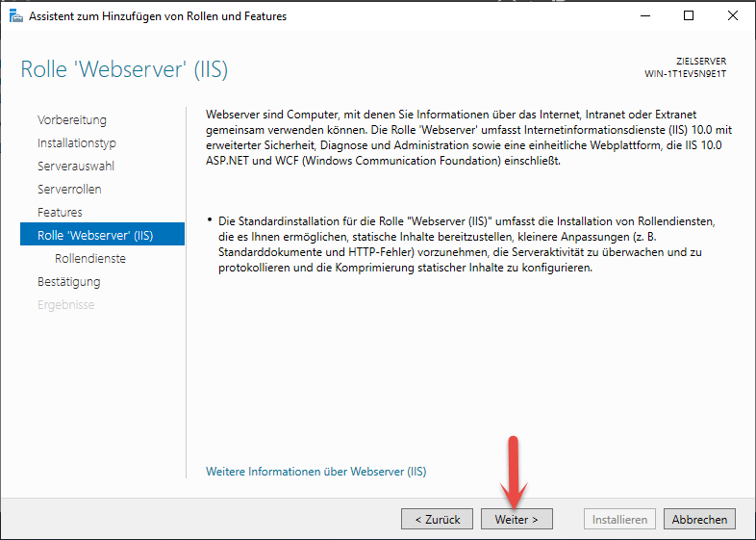Viewport: 756px width, 540px height.
Task: Select the highlighted Rolle 'Webserver' (IIS) step
Action: (x=95, y=236)
